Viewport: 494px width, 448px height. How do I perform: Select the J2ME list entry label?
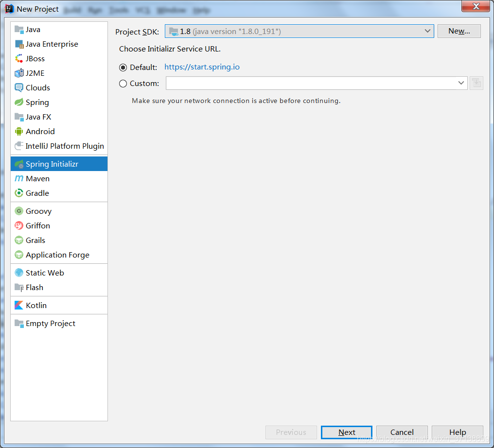[x=35, y=73]
